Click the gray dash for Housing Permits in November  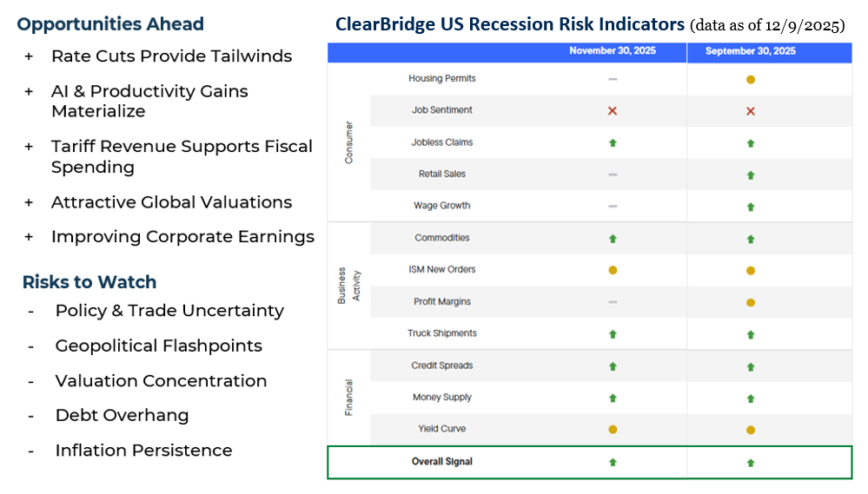[613, 79]
